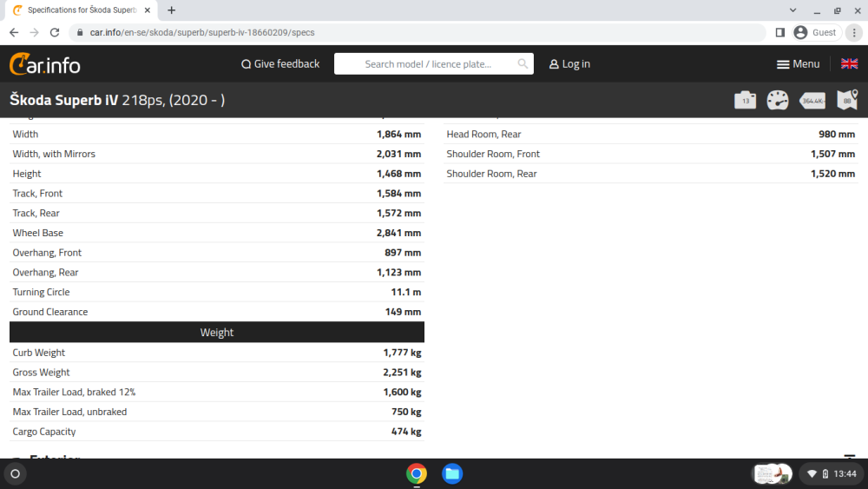Select the Shoulder Room, Front label
868x489 pixels.
pos(493,154)
